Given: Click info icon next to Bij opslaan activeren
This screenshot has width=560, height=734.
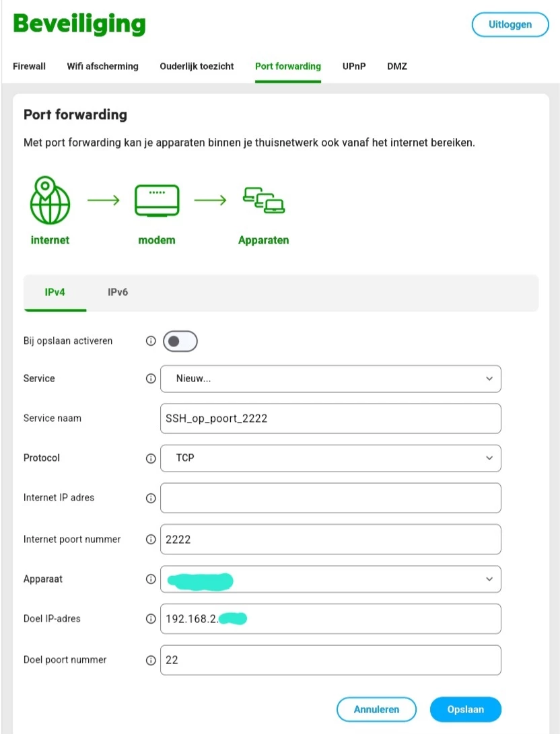Looking at the screenshot, I should pos(151,341).
